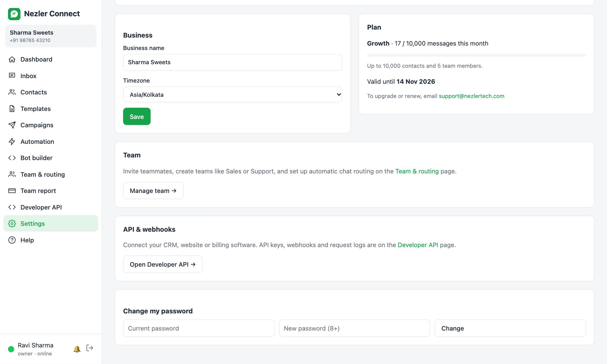Open notifications with the bell icon
This screenshot has width=607, height=364.
77,349
